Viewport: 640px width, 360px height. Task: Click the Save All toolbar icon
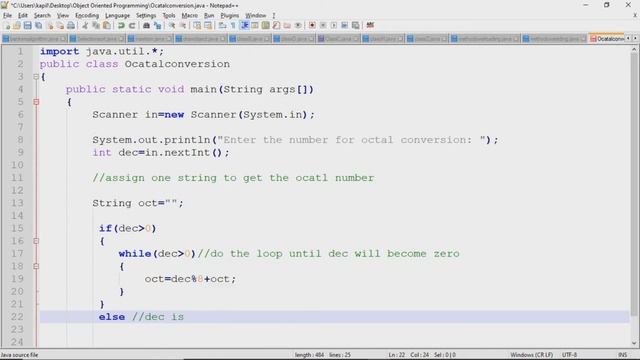38,25
